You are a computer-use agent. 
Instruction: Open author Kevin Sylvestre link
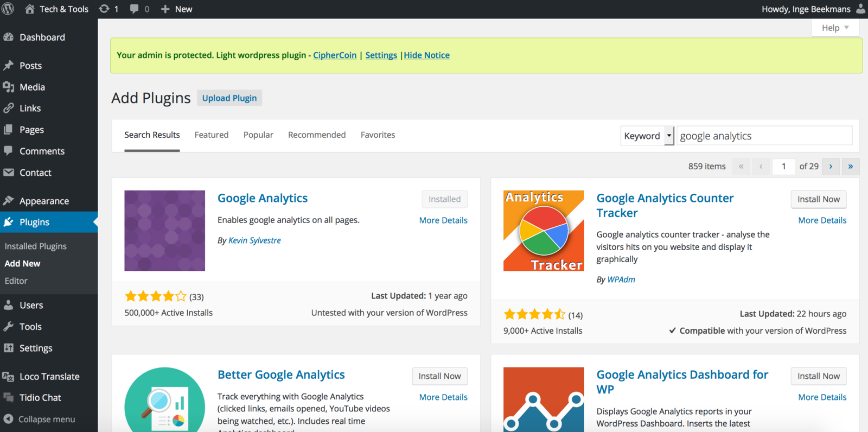coord(254,240)
